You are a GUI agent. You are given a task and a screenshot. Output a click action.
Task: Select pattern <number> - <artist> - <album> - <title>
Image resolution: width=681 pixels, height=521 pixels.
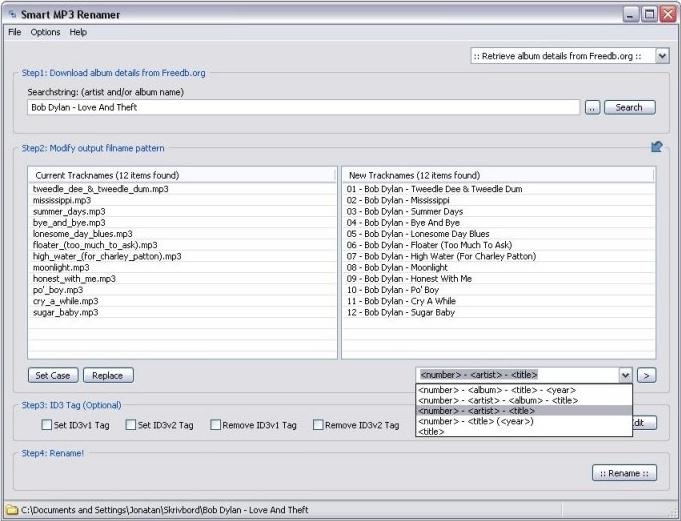(524, 400)
